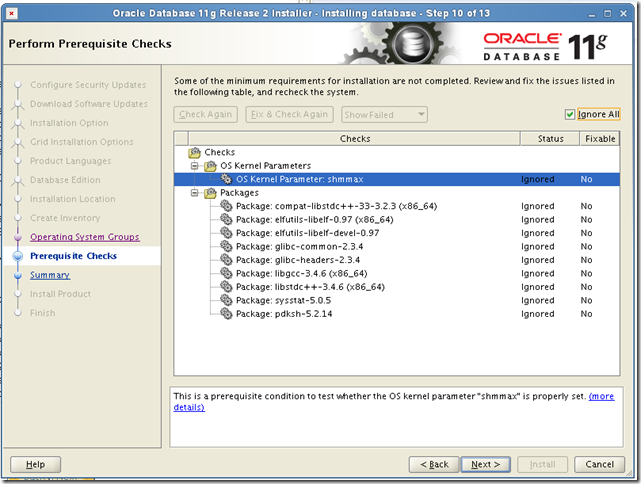Viewport: 641px width, 484px height.
Task: Click the Grid Installation Options step
Action: pyautogui.click(x=82, y=142)
